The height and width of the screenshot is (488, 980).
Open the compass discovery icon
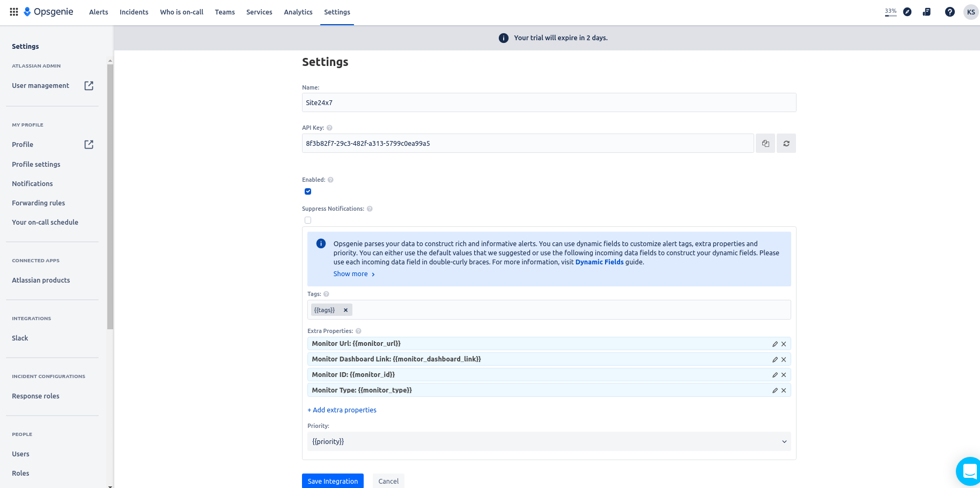[x=907, y=12]
